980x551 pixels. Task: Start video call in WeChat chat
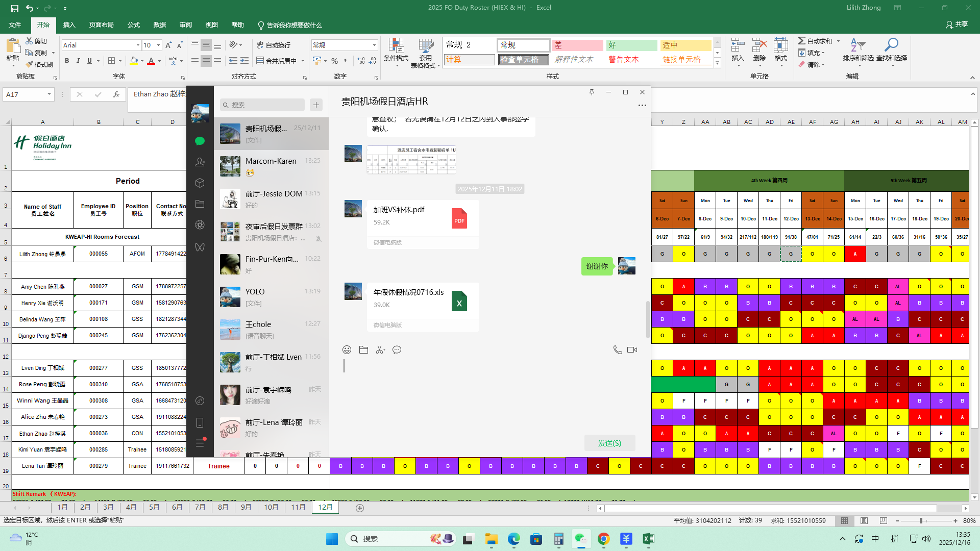(x=632, y=350)
